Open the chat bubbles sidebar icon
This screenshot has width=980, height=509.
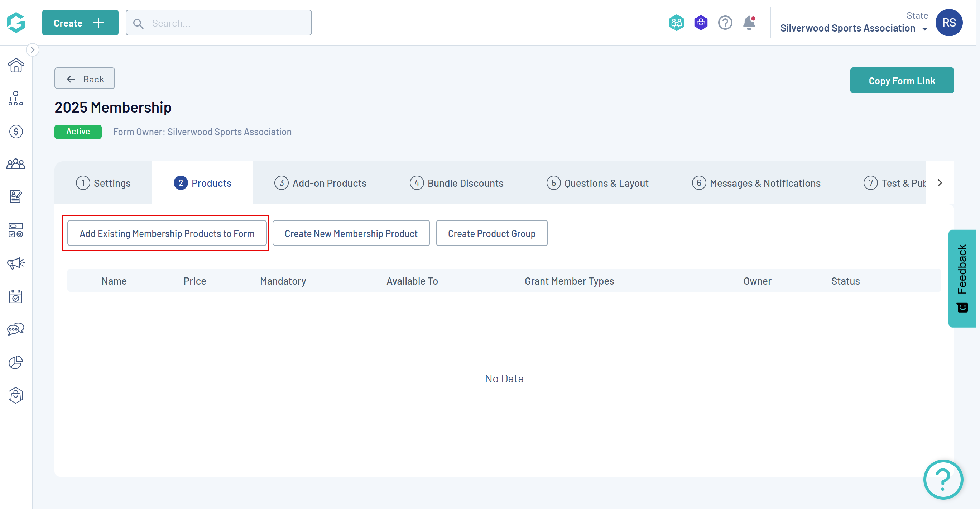[x=16, y=329]
